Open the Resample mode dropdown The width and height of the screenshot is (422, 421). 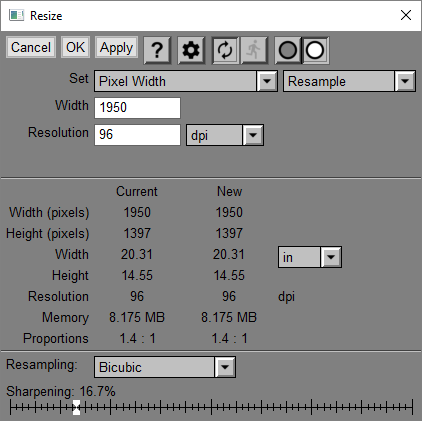click(349, 81)
